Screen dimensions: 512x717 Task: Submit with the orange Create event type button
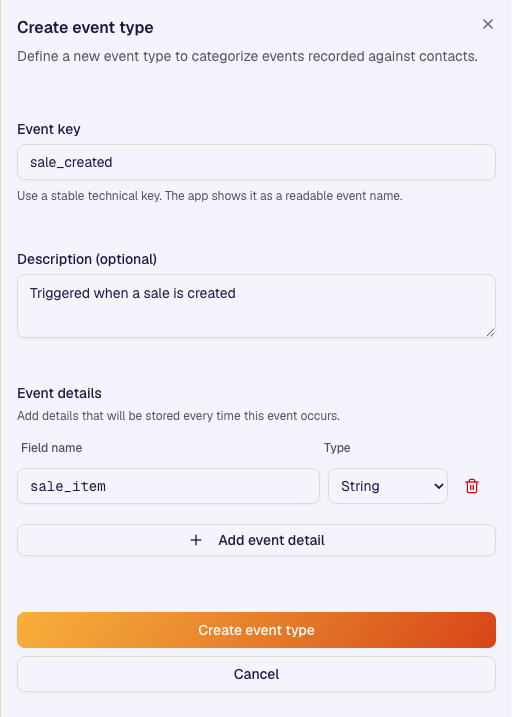(x=256, y=630)
